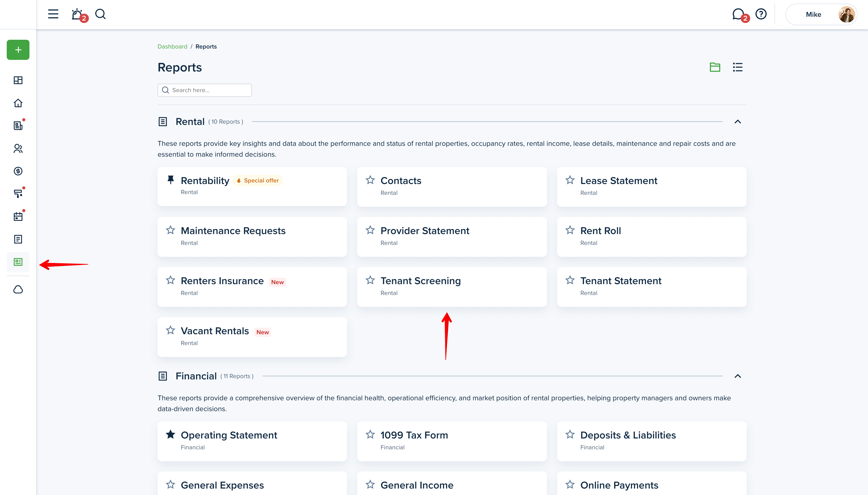868x495 pixels.
Task: Open the dashboard grid sidebar icon
Action: [x=18, y=80]
